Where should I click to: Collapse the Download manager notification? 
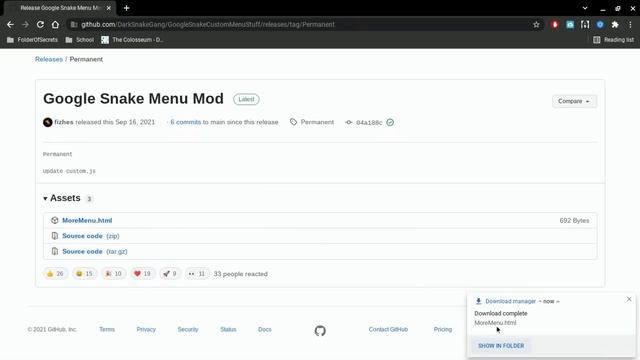(558, 301)
